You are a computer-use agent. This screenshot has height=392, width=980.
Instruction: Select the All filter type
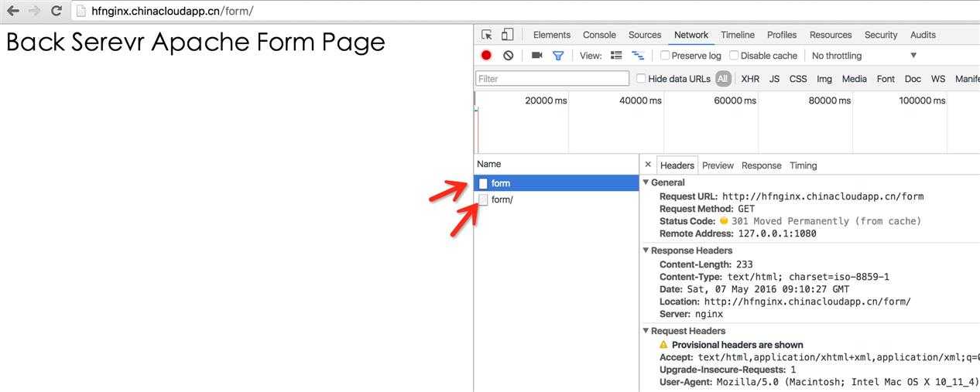click(723, 78)
